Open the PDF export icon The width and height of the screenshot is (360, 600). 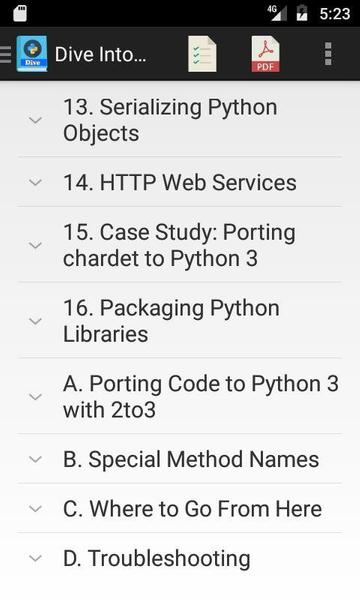(x=266, y=54)
